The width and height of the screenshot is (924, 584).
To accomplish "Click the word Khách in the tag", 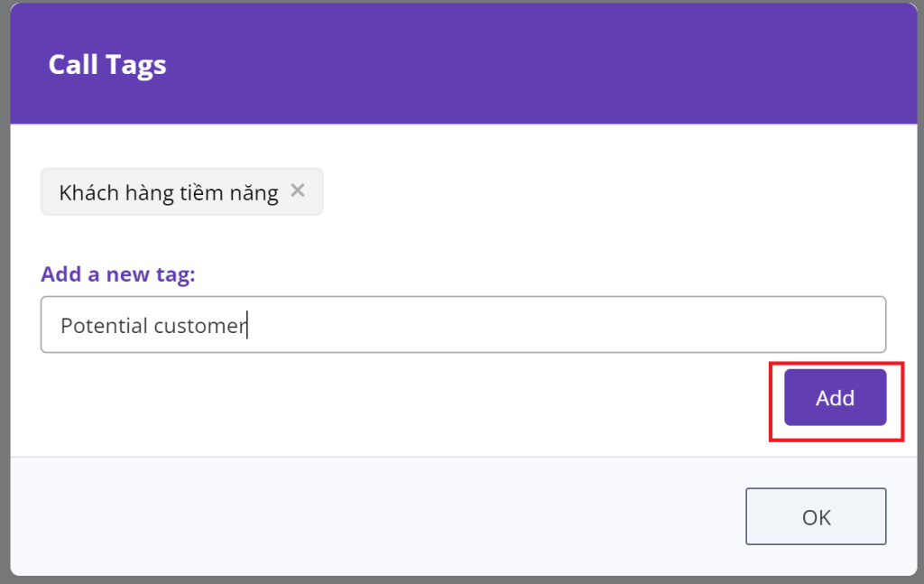I will [89, 192].
